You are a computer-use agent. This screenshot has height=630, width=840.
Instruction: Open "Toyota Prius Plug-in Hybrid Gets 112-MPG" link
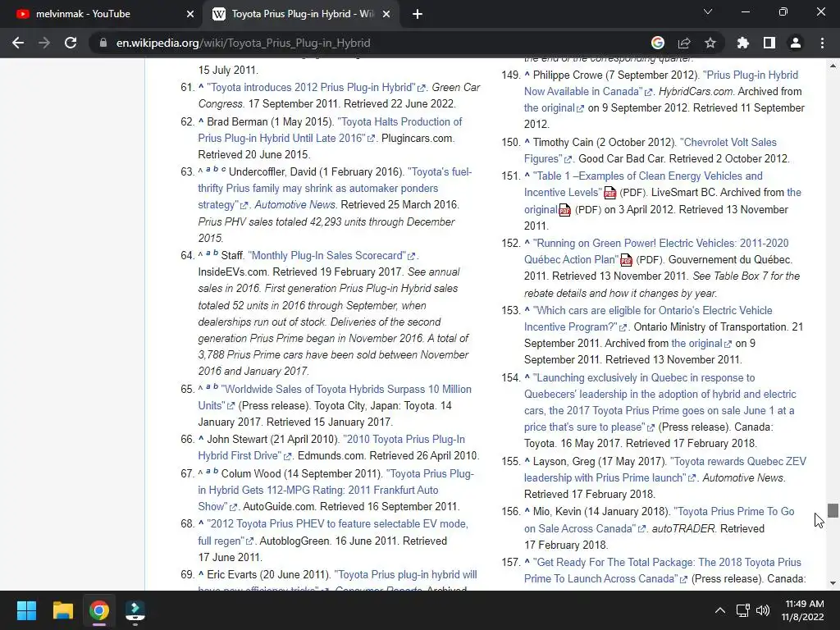(x=336, y=490)
